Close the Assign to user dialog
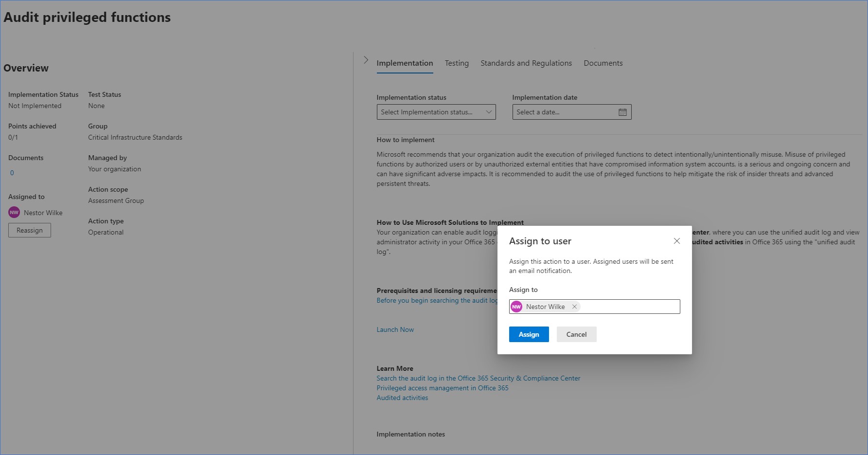Screen dimensions: 868x455 676,241
